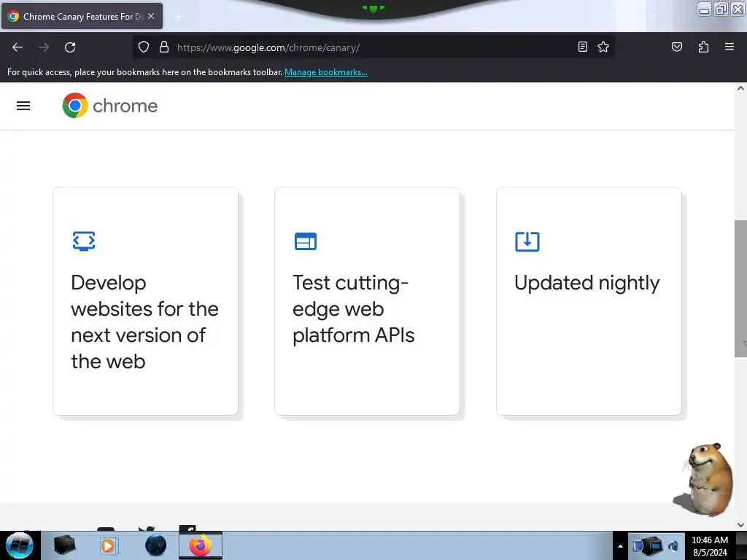Image resolution: width=747 pixels, height=560 pixels.
Task: Open a new tab
Action: 178,17
